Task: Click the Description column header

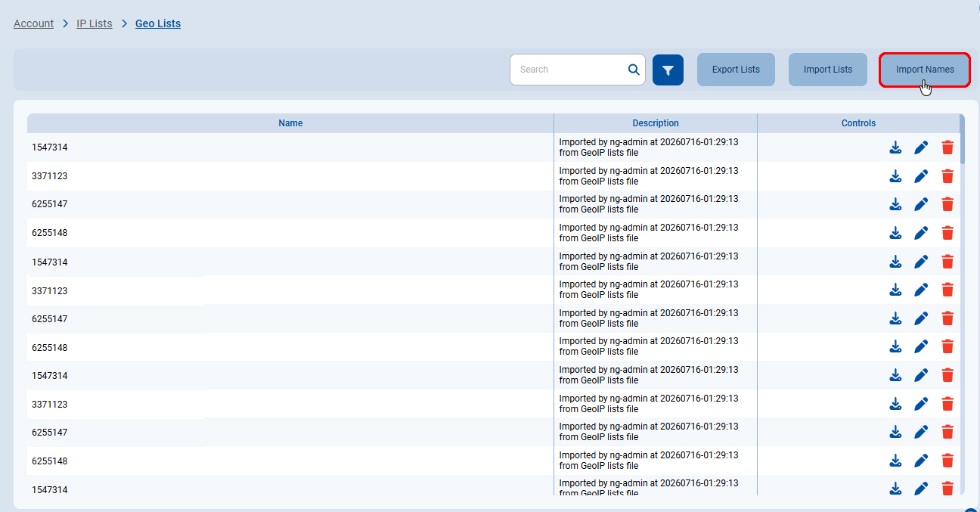Action: (x=656, y=123)
